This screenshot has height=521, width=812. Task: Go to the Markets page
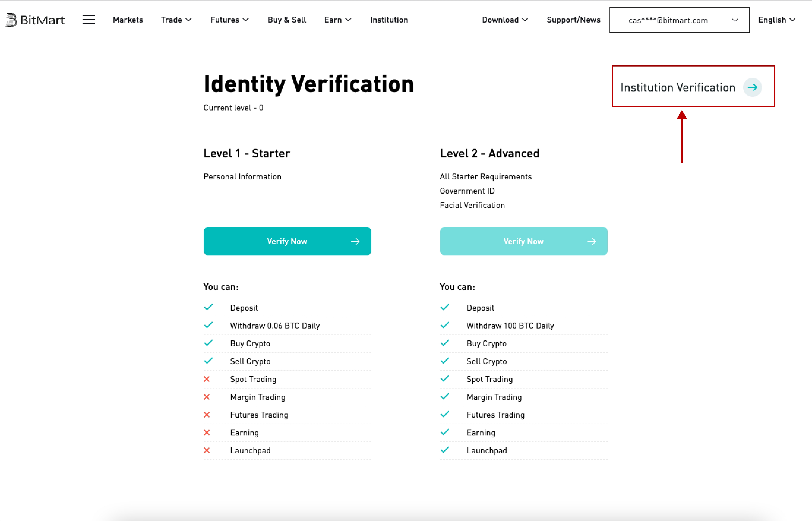point(128,20)
